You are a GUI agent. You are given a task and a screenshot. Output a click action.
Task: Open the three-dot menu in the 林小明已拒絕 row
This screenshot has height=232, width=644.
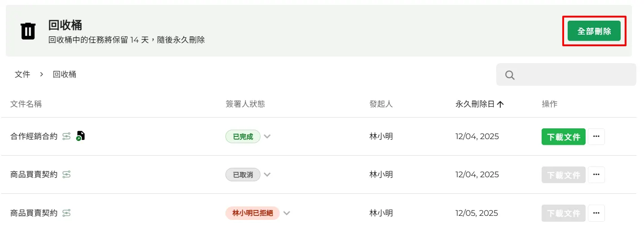(596, 213)
